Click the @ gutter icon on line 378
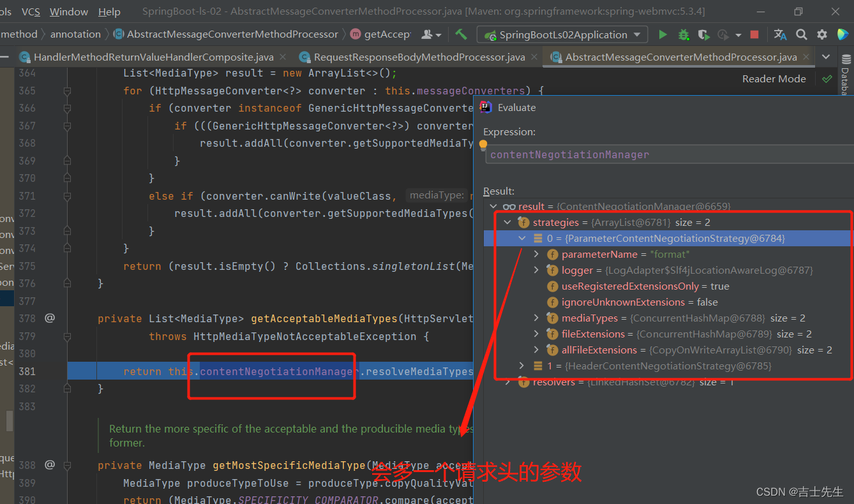Image resolution: width=854 pixels, height=504 pixels. [50, 318]
